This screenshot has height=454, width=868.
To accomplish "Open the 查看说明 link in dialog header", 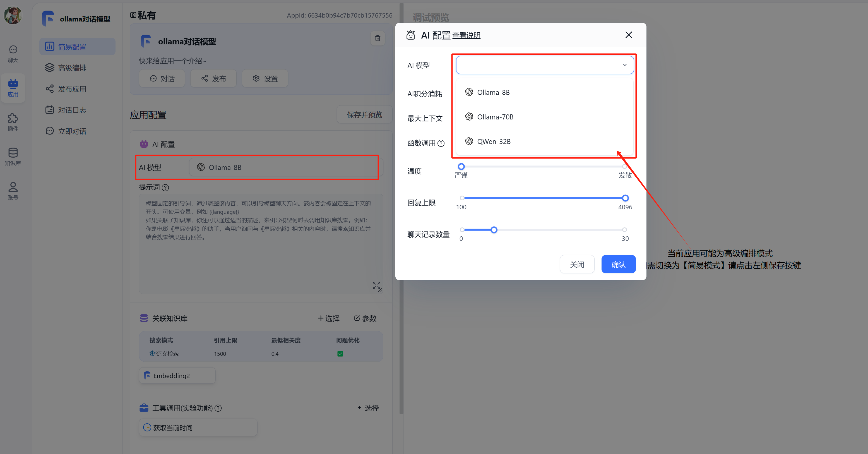I will (x=466, y=35).
